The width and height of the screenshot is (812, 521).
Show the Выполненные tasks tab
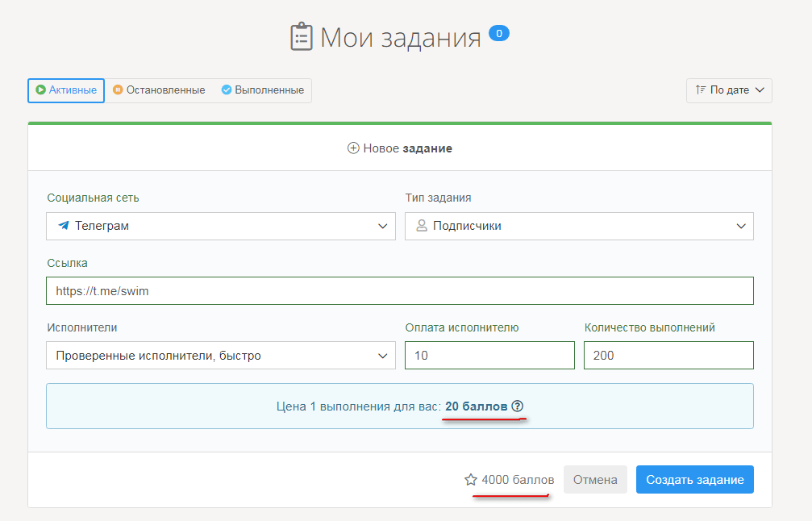click(262, 90)
